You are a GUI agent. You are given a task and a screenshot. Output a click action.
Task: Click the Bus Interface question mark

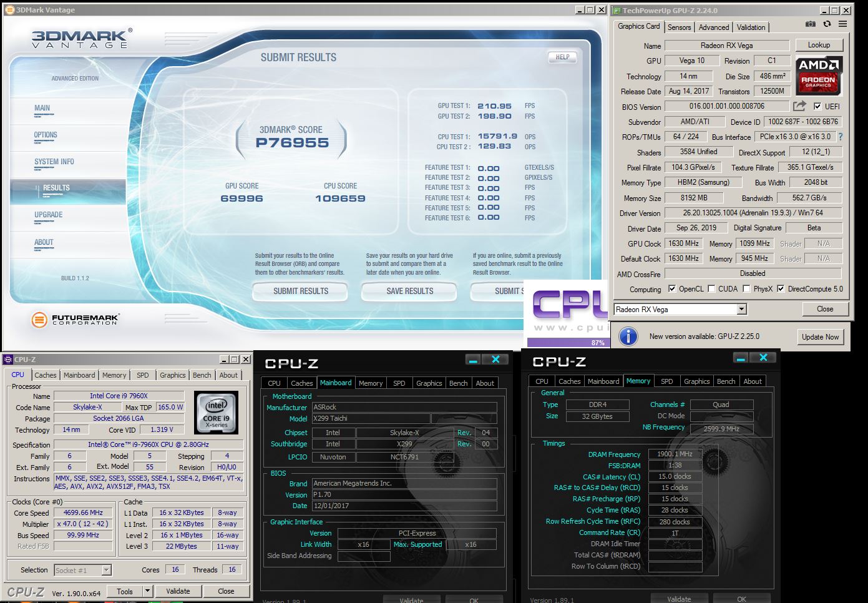click(840, 137)
